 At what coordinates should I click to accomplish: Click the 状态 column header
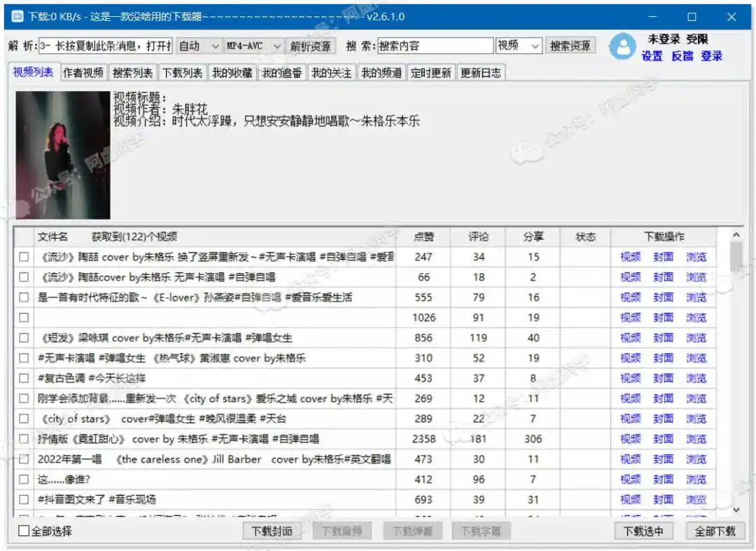pos(585,237)
